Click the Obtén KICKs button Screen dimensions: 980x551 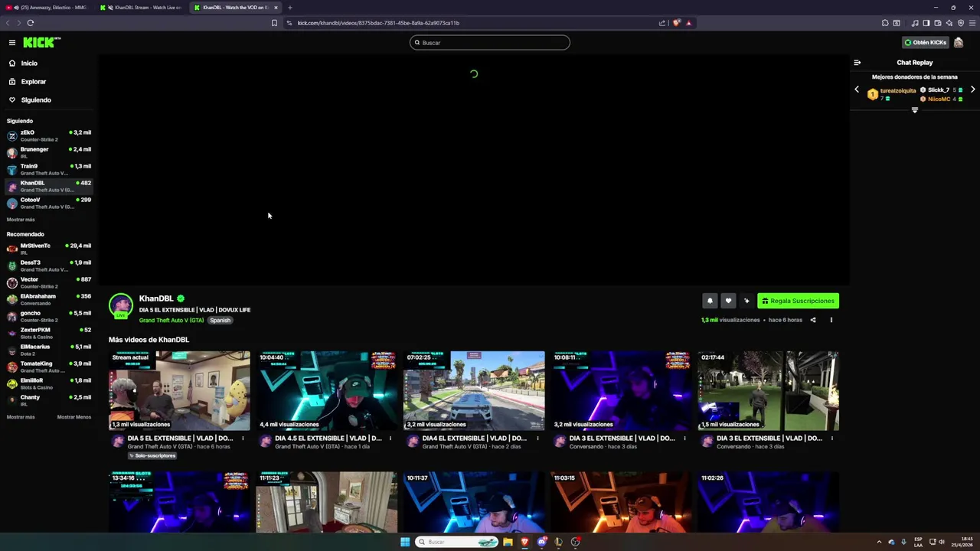926,43
